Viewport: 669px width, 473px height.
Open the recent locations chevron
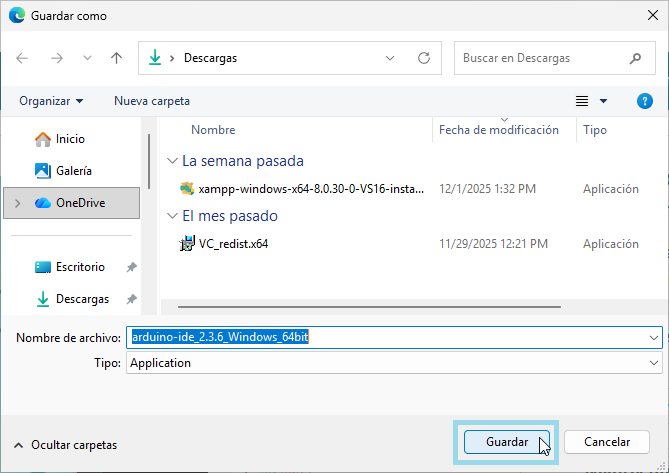point(87,58)
